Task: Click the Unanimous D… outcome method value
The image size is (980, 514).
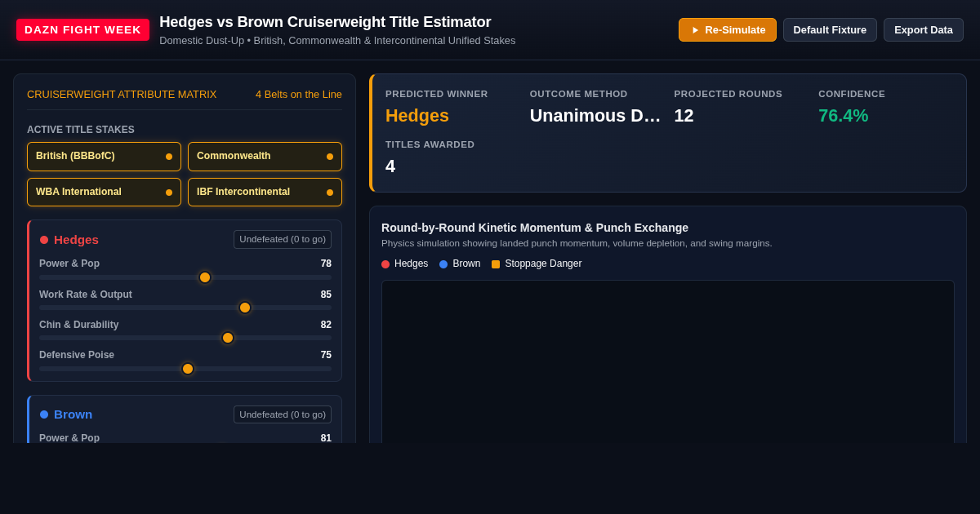Action: tap(595, 116)
